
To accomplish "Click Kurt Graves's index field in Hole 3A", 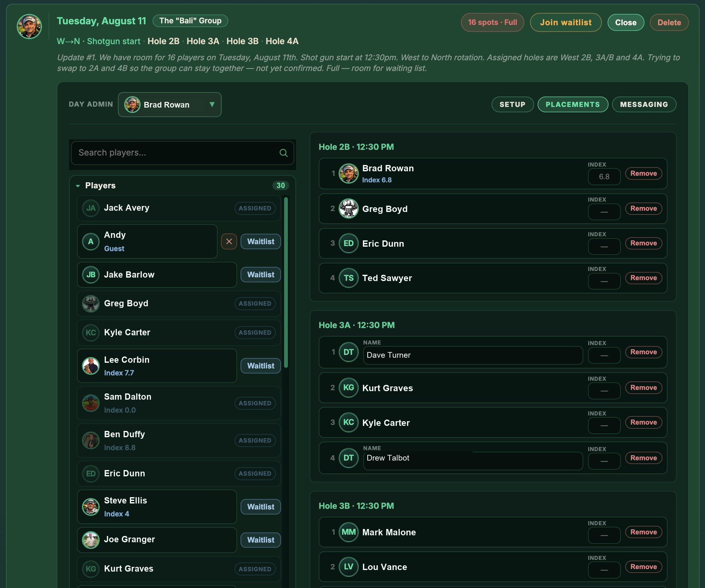I will (604, 391).
